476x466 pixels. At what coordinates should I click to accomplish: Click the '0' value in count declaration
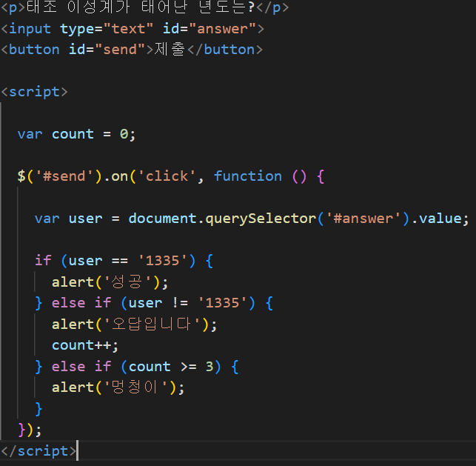coord(124,134)
